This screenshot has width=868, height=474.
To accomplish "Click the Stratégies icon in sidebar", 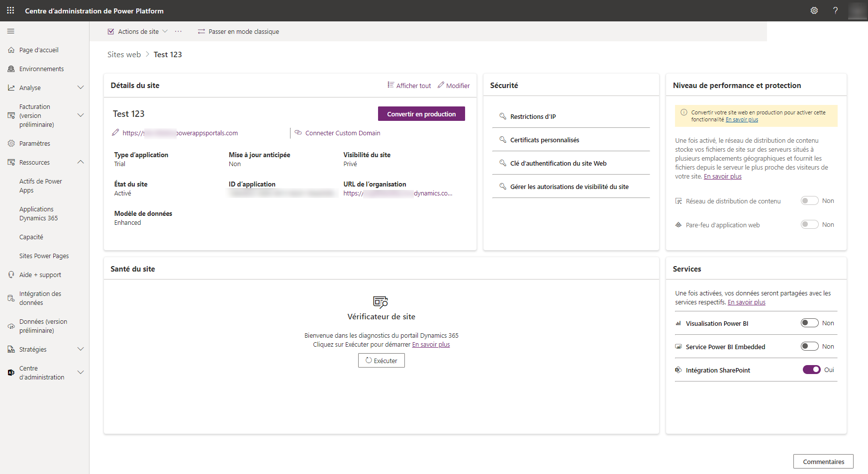I will point(11,350).
